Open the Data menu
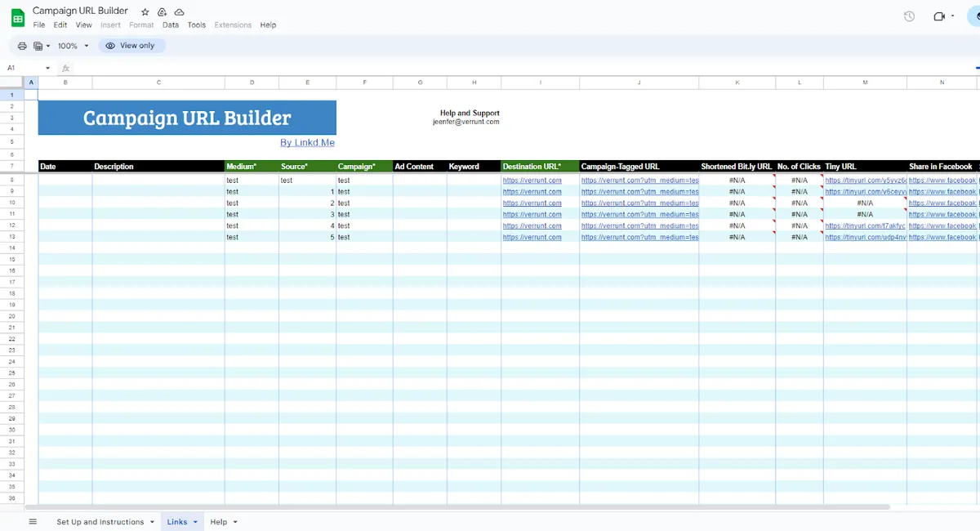 (170, 25)
